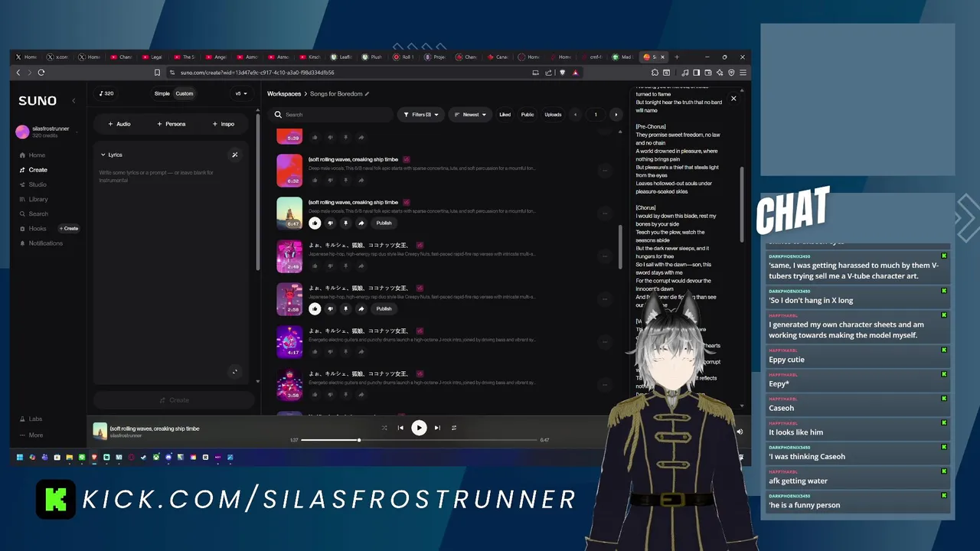
Task: Add Audio to the song
Action: (119, 124)
